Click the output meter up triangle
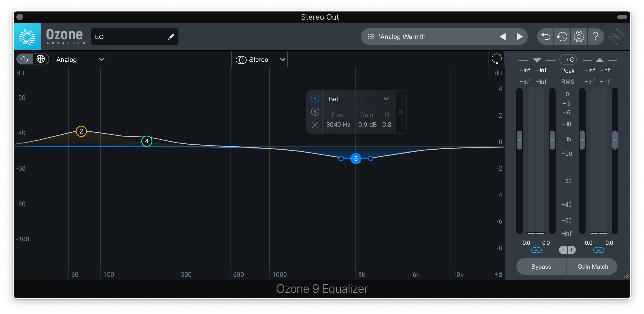 (600, 60)
